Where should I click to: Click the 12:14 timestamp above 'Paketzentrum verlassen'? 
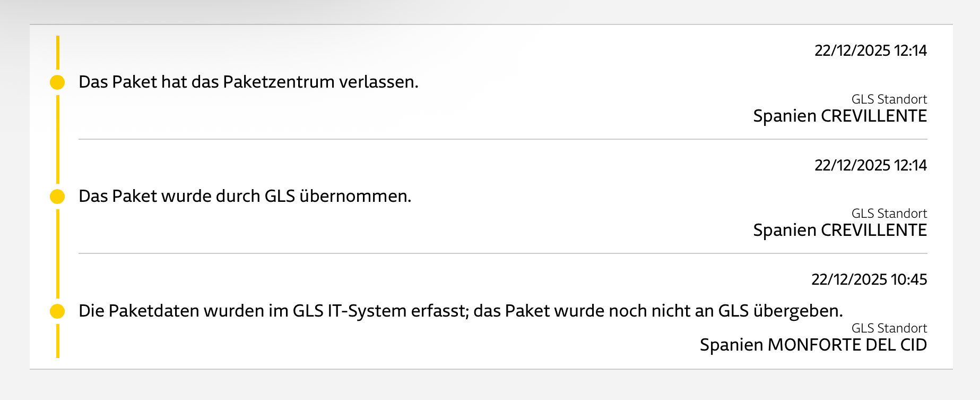tap(870, 50)
